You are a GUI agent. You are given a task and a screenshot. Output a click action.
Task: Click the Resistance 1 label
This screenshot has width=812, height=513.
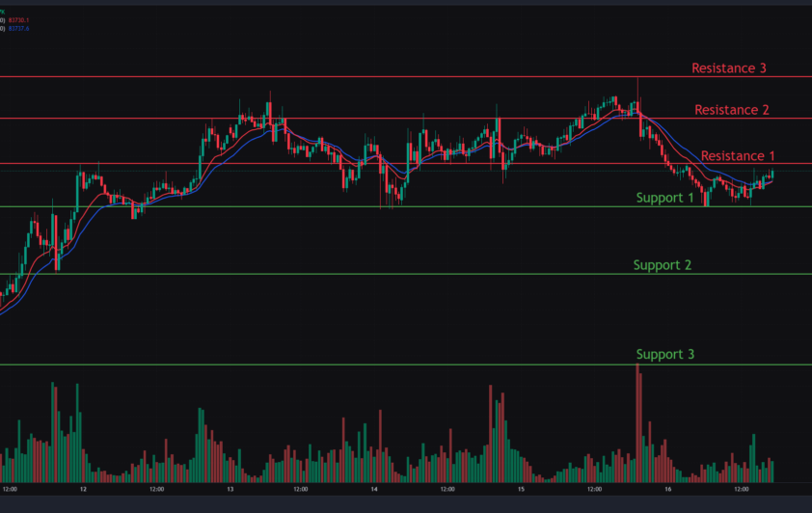click(738, 156)
